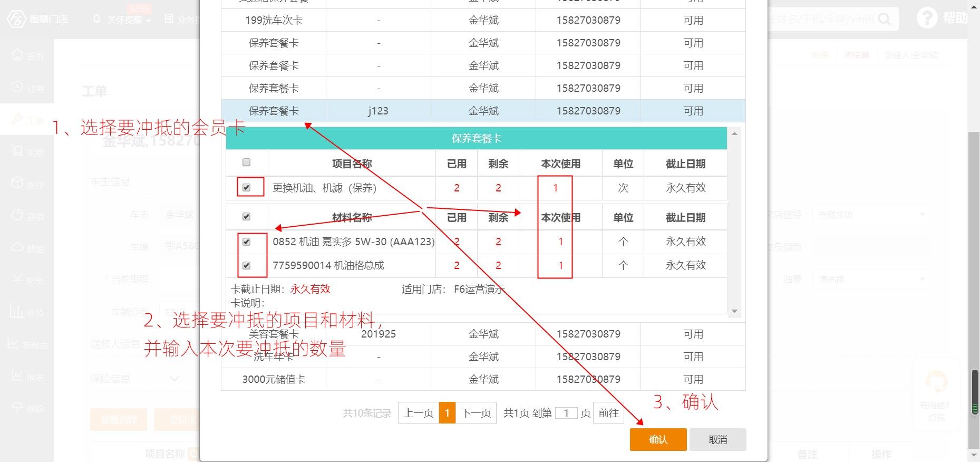Open the 营销 pie chart sidebar icon
Image resolution: width=980 pixels, height=462 pixels.
coord(17,216)
